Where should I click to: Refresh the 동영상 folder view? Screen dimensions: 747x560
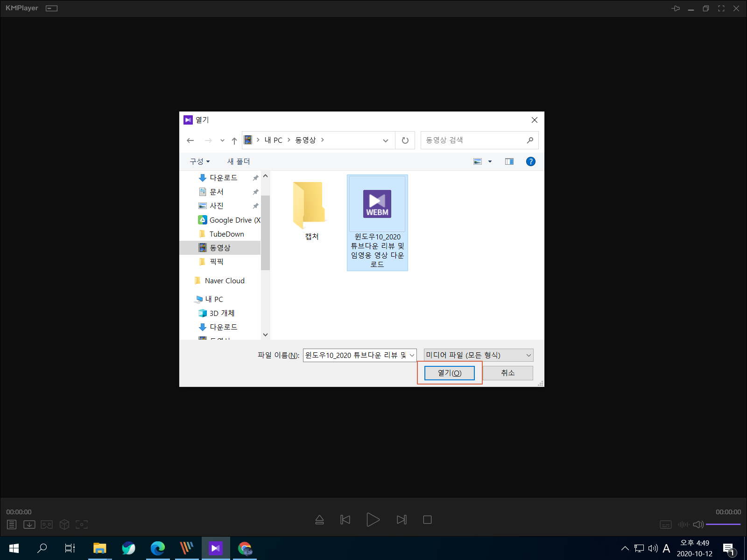tap(405, 140)
